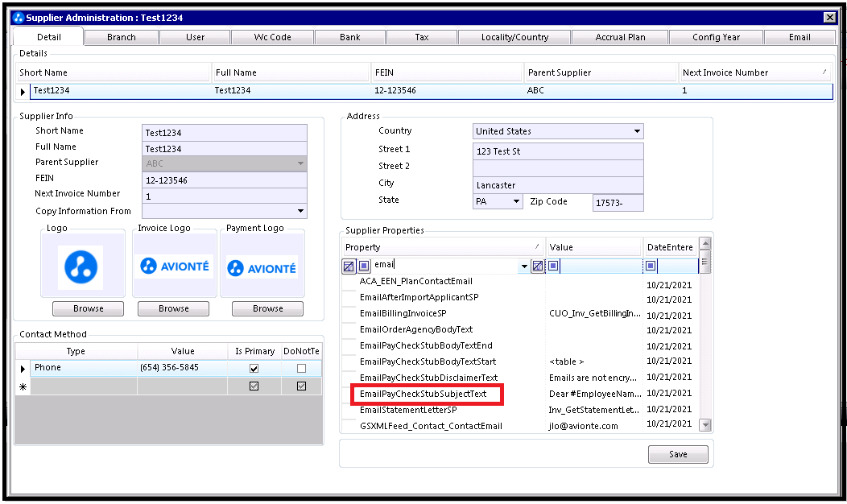Click the supplier Logo image
The image size is (847, 504).
click(x=81, y=267)
